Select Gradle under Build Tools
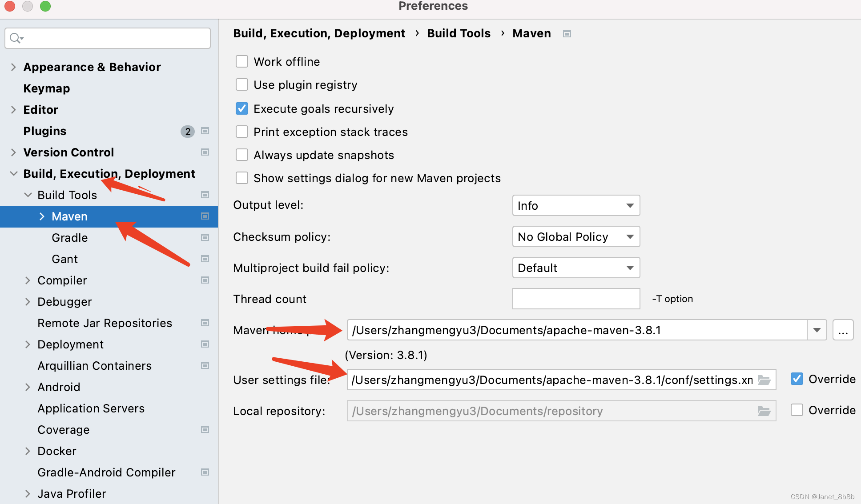 click(70, 238)
